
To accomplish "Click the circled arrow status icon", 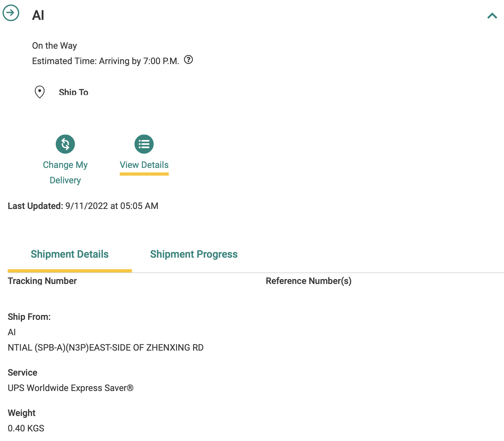I will (11, 13).
